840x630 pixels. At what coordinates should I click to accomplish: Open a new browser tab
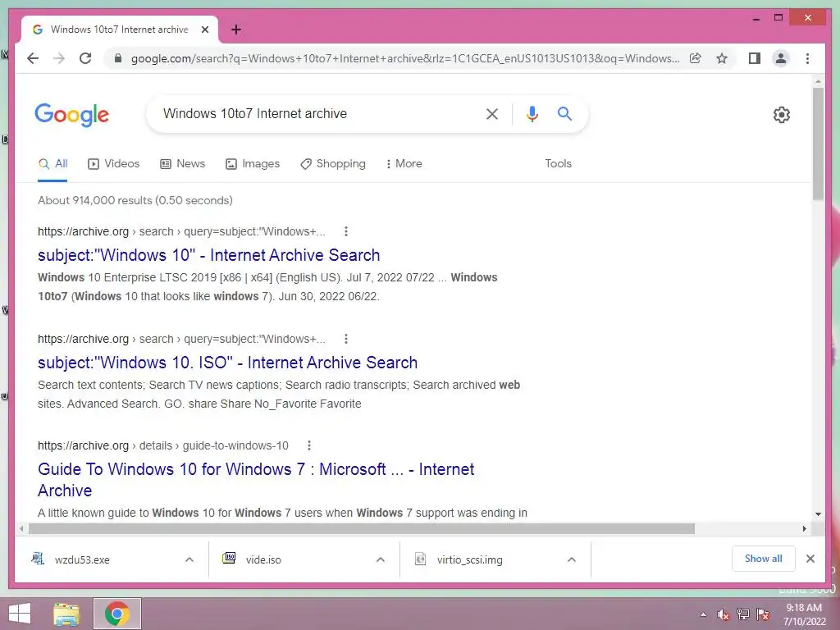tap(235, 30)
